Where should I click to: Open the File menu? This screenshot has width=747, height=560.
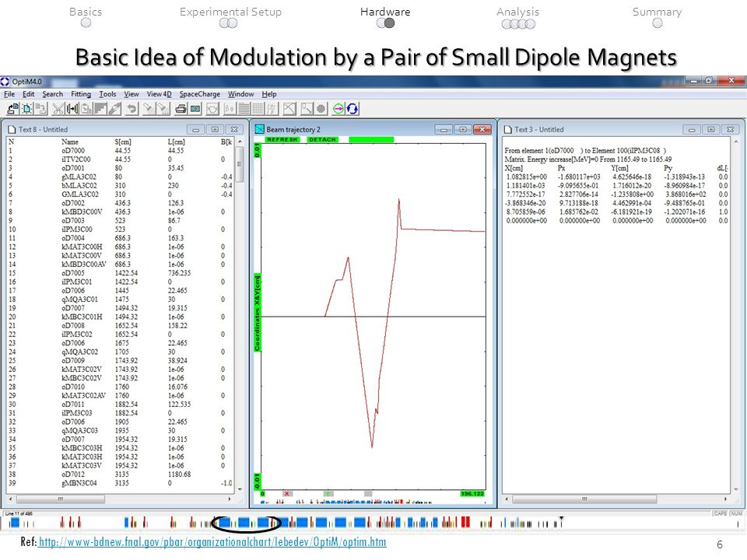(9, 94)
